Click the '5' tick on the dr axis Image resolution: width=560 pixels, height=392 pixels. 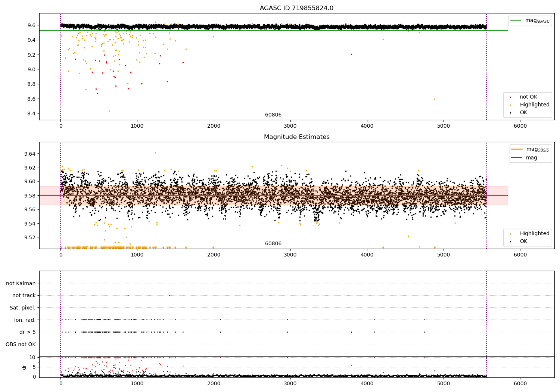(34, 367)
